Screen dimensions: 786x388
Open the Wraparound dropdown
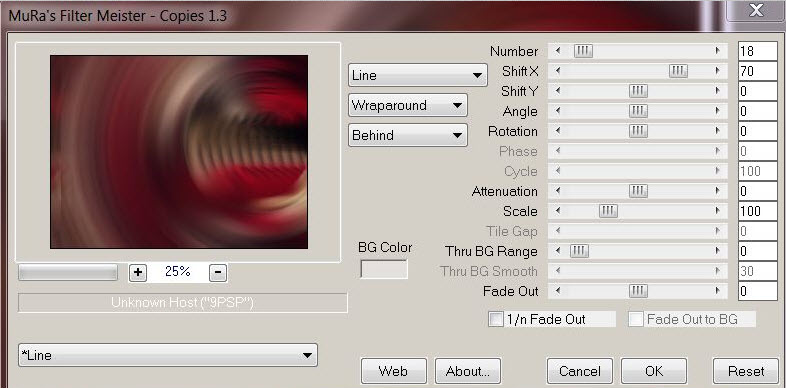[408, 105]
